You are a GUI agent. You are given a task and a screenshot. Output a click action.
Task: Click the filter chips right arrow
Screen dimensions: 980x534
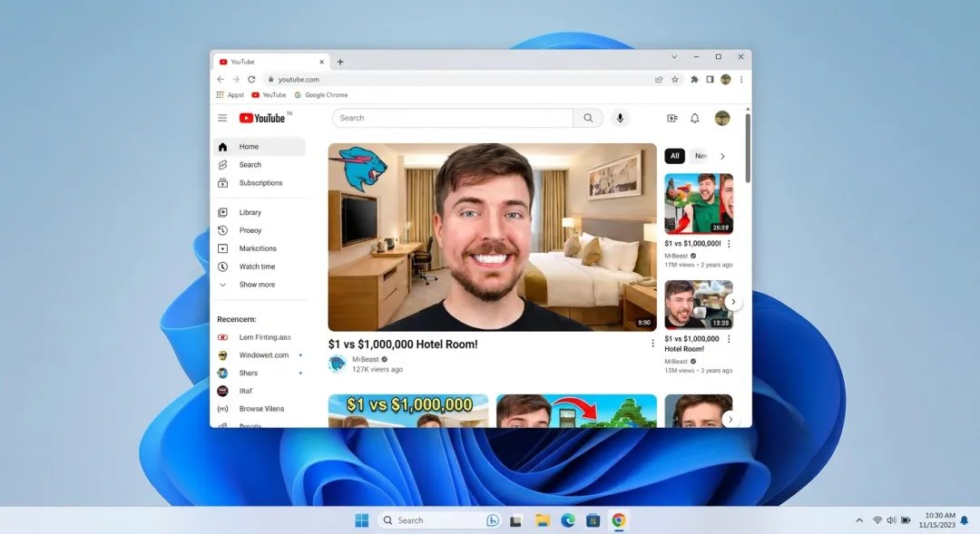coord(723,155)
